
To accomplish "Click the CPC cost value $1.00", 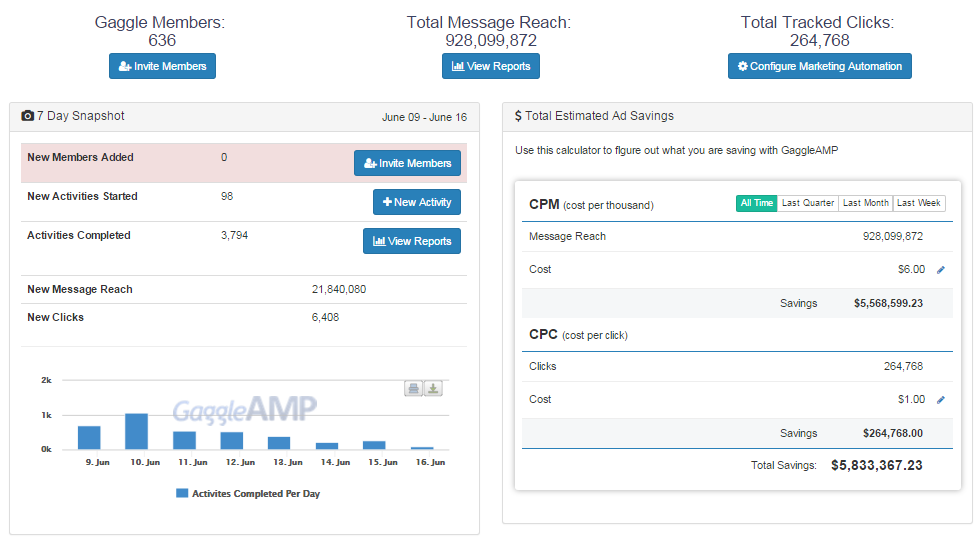I will [x=911, y=400].
